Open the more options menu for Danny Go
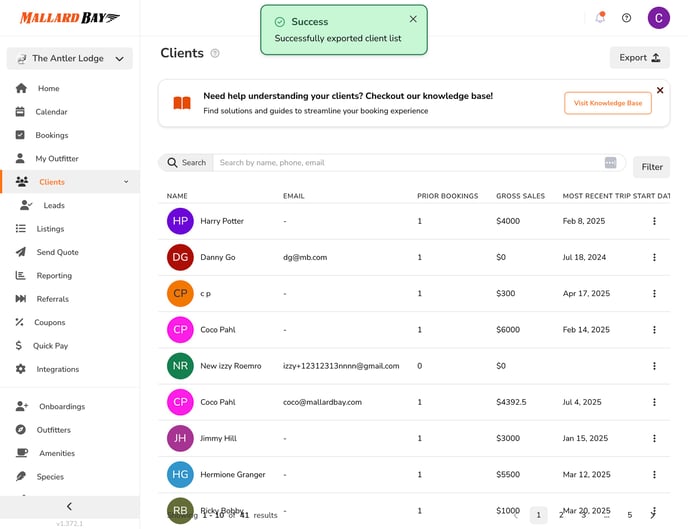Screen dimensions: 688x529 pos(654,257)
